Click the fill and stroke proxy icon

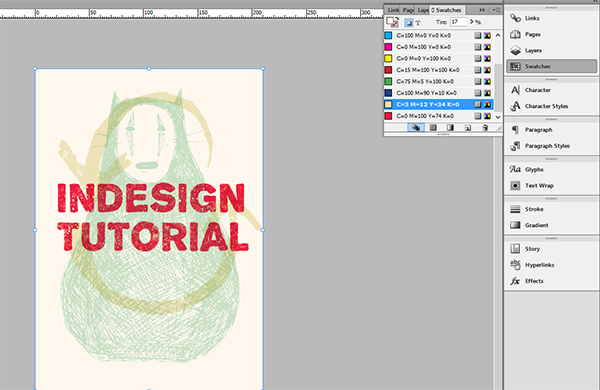392,22
